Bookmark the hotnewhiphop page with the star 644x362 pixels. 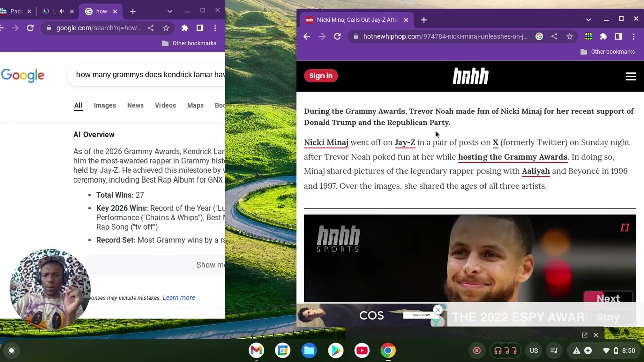pos(570,36)
